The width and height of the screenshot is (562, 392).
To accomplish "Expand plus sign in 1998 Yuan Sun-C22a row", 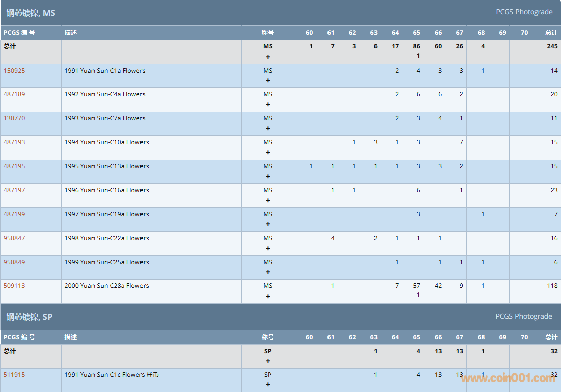I will pyautogui.click(x=268, y=248).
